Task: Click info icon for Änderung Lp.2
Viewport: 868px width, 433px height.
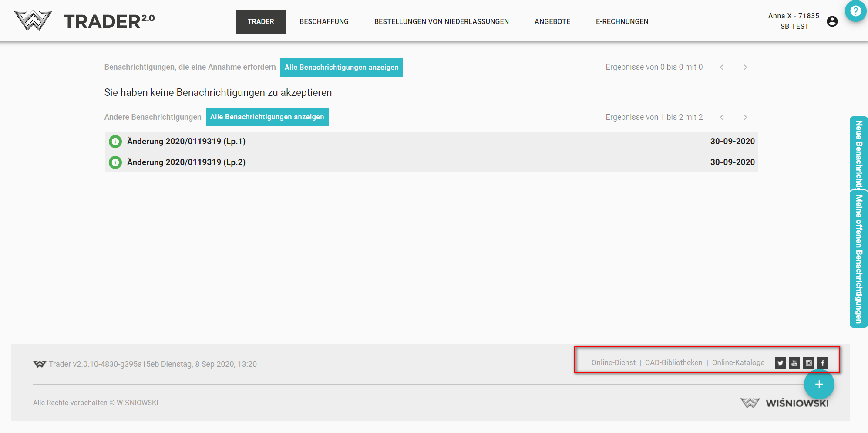Action: (x=115, y=162)
